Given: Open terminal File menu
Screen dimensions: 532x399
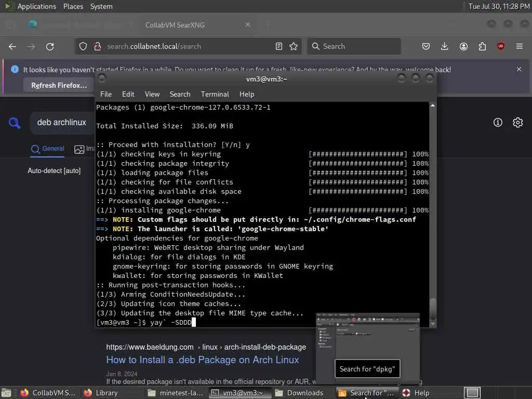Looking at the screenshot, I should point(106,95).
